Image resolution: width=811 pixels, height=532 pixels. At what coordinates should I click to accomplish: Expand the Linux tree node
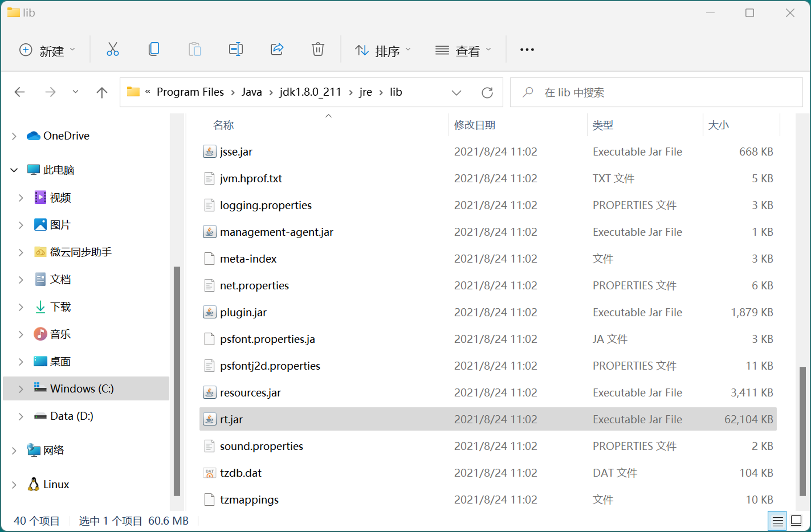(x=14, y=485)
